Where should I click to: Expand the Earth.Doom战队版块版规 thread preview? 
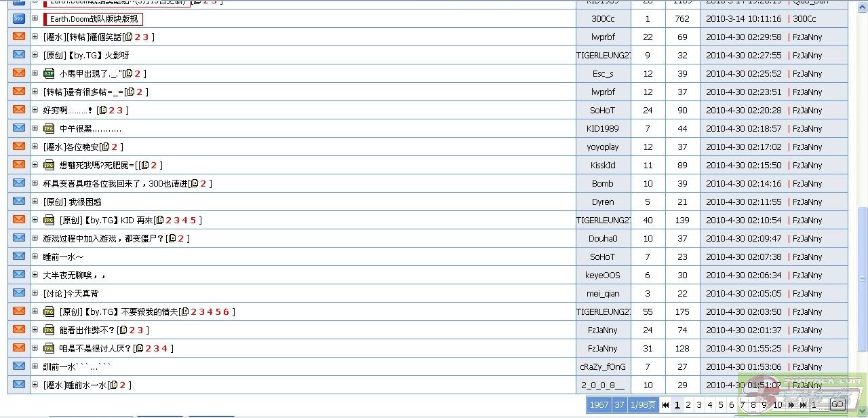point(35,18)
